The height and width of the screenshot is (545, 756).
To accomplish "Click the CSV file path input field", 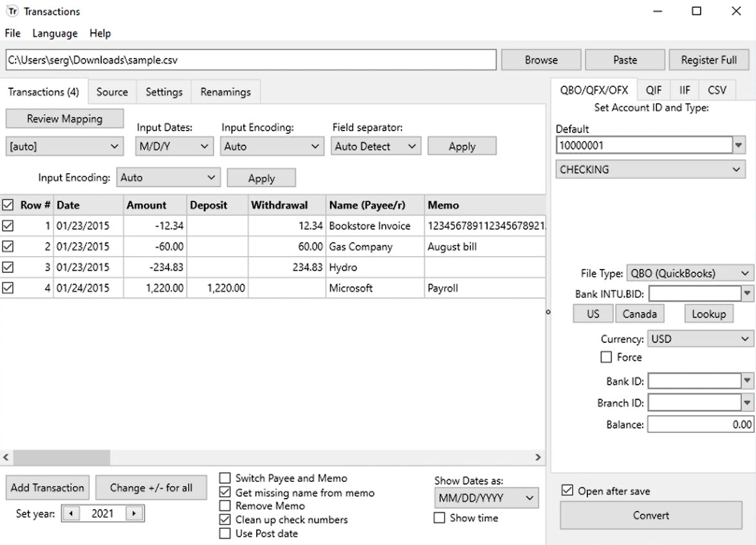I will (251, 60).
